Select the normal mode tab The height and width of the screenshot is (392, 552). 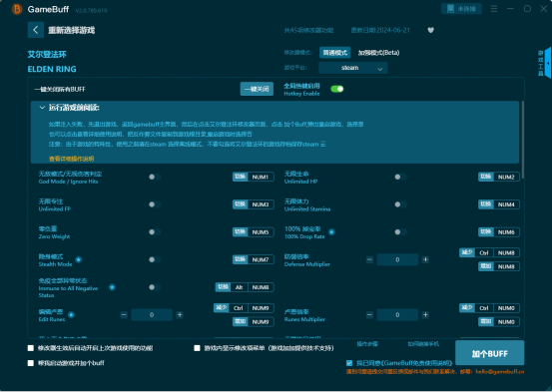334,53
